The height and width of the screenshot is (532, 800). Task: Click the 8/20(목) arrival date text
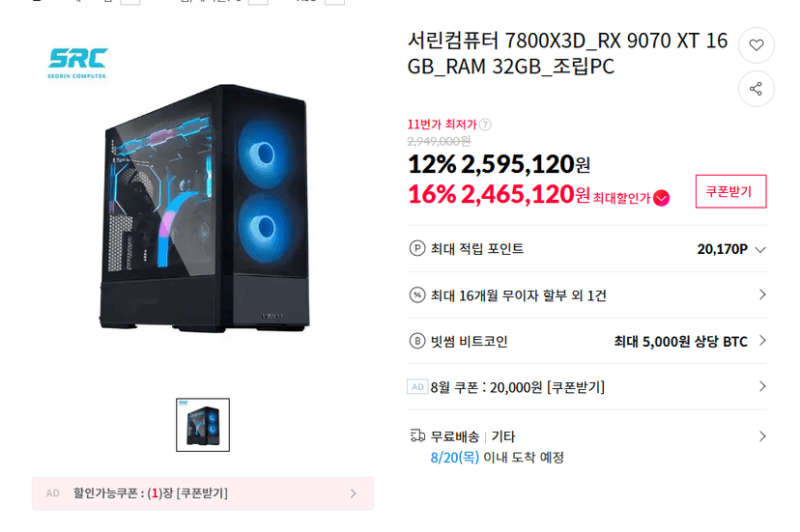tap(455, 457)
